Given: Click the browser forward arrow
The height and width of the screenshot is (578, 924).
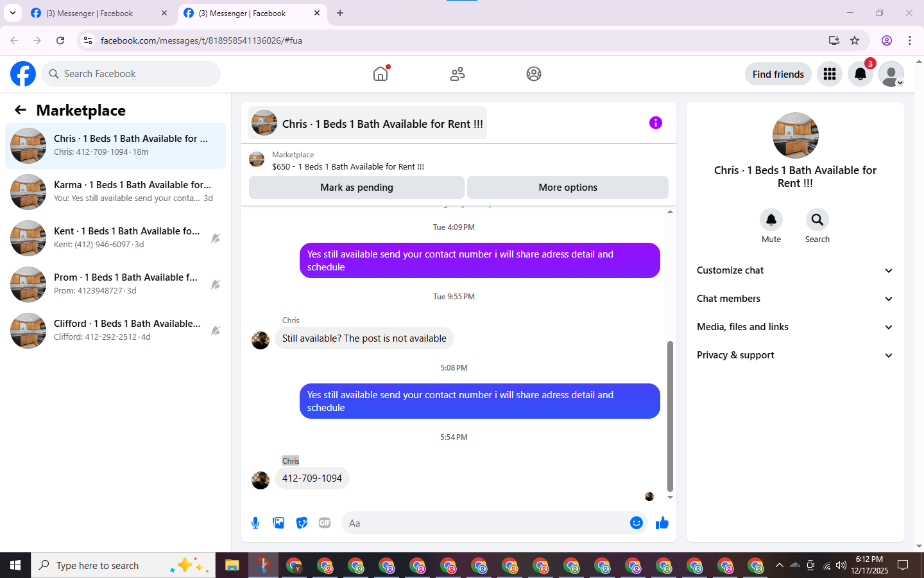Looking at the screenshot, I should [x=37, y=40].
